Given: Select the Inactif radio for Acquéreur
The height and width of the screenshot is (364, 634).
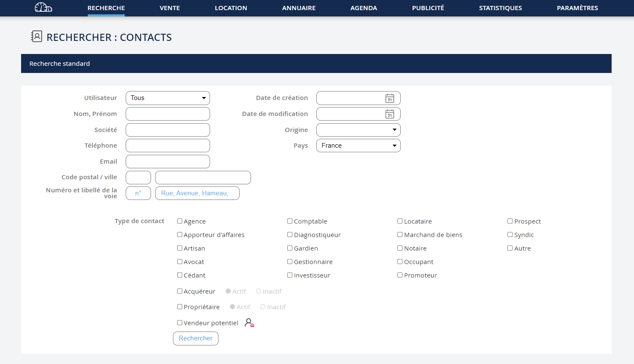Looking at the screenshot, I should 259,291.
